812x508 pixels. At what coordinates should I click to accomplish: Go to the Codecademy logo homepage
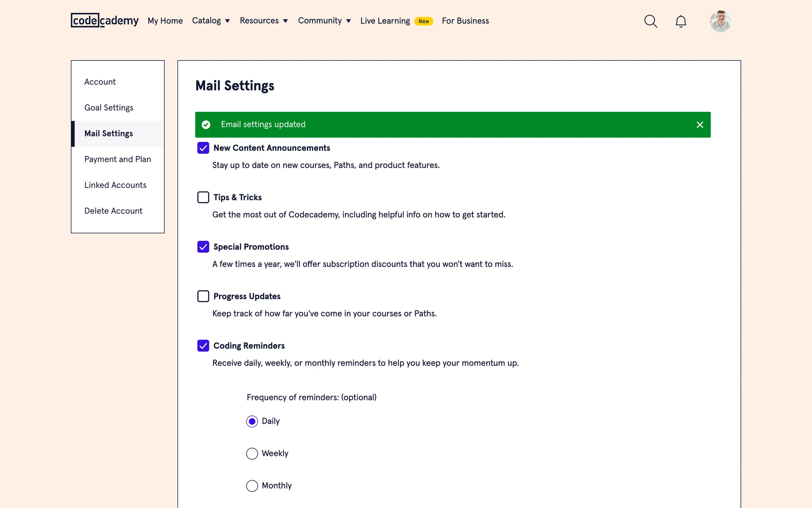[x=104, y=20]
